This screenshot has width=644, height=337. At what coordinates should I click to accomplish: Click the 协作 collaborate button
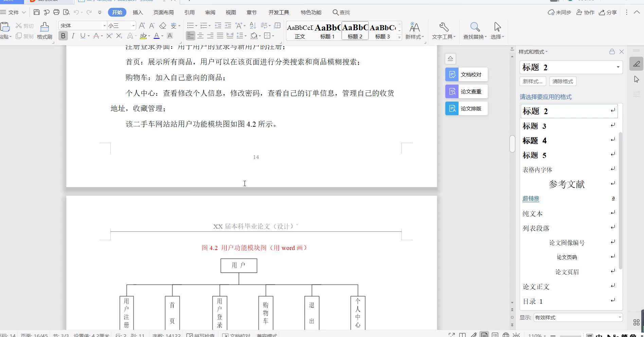coord(585,12)
